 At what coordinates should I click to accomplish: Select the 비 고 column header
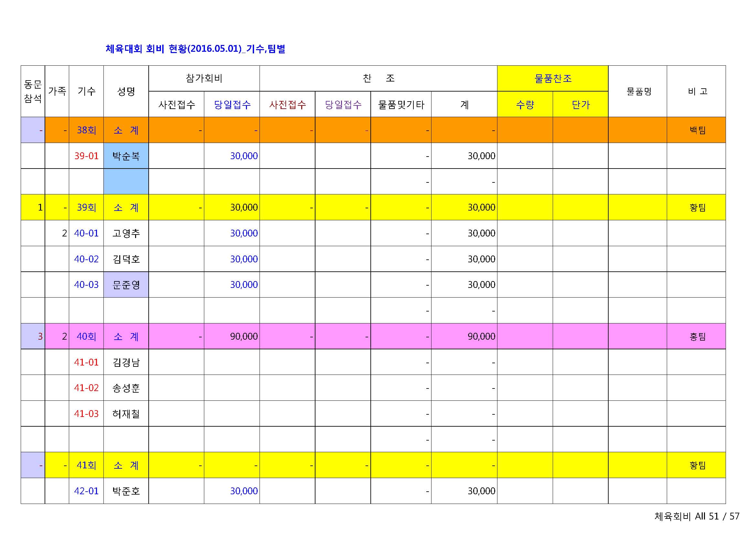pos(697,91)
